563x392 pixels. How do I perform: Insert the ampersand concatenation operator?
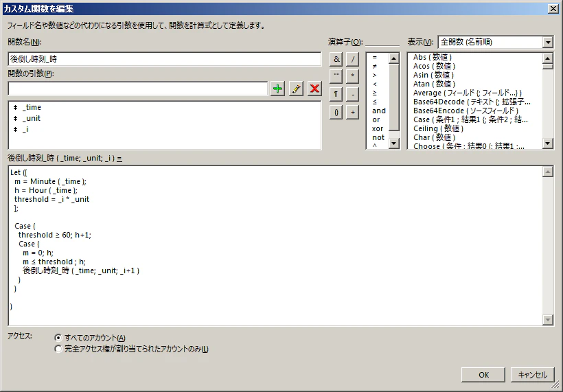point(336,59)
